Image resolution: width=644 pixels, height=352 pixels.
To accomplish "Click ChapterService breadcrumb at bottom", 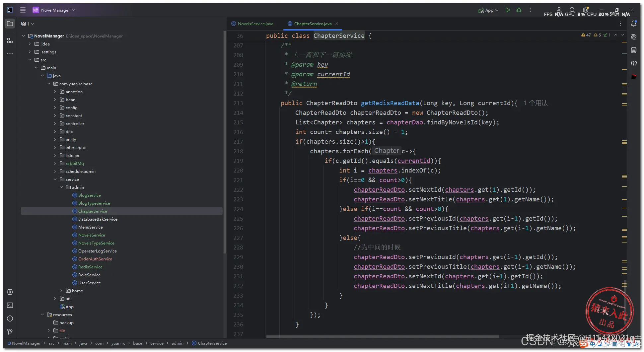I will tap(209, 343).
